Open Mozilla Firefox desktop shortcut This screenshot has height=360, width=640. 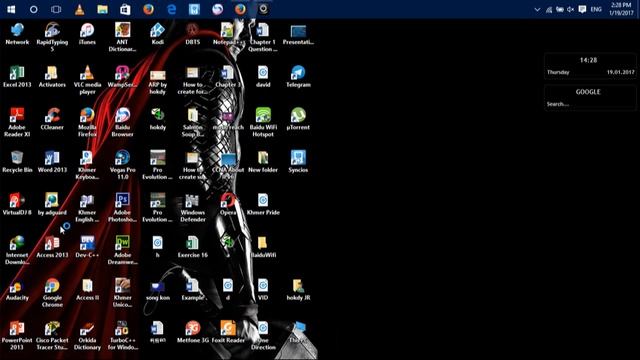[87, 122]
